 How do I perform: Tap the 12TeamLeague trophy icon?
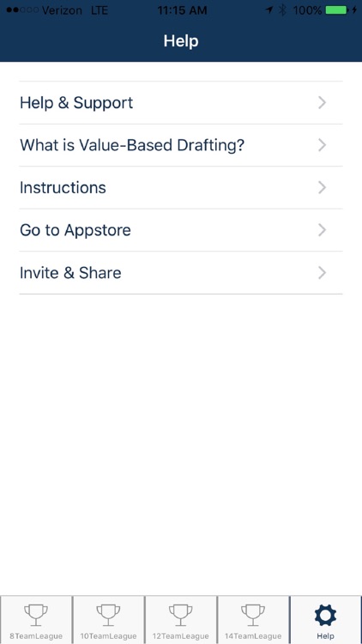click(181, 616)
